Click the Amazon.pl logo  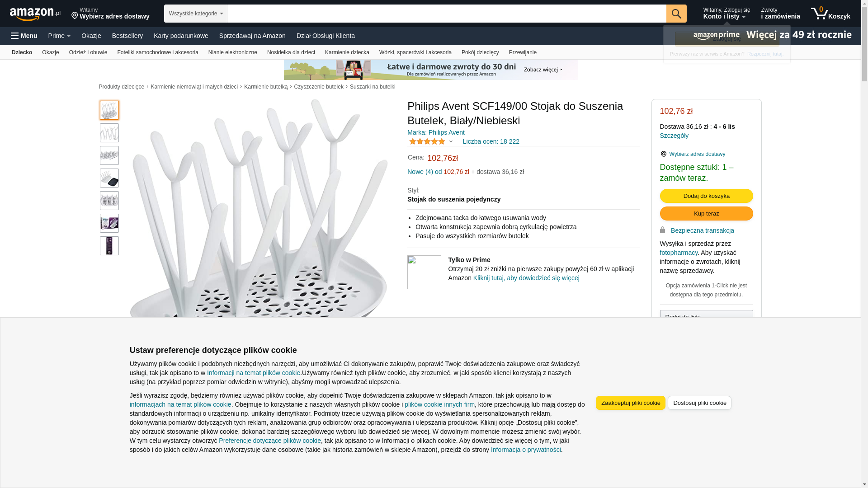pyautogui.click(x=35, y=14)
